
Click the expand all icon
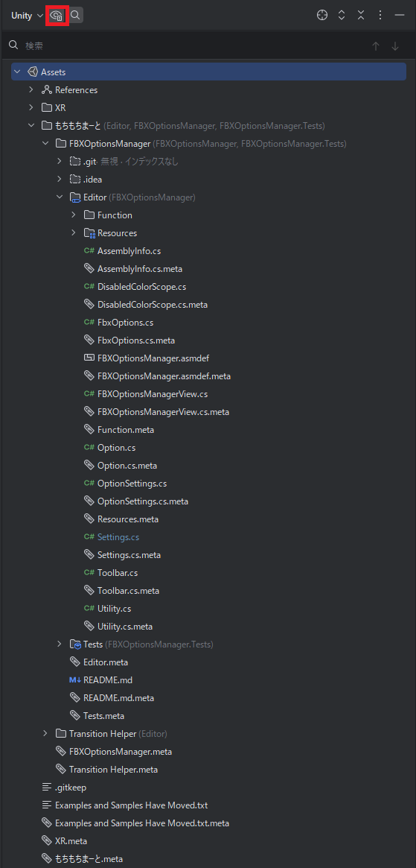(342, 16)
